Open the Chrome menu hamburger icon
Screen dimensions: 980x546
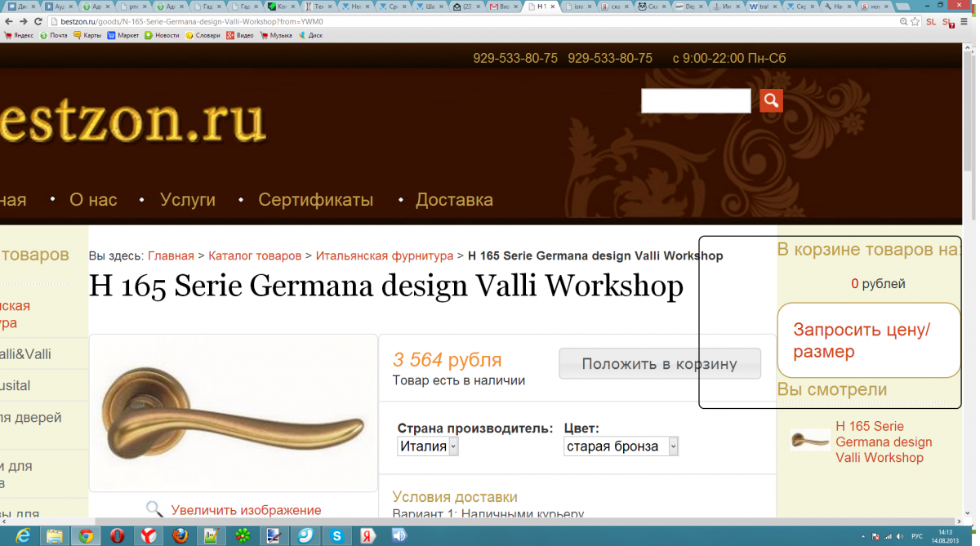click(x=966, y=22)
